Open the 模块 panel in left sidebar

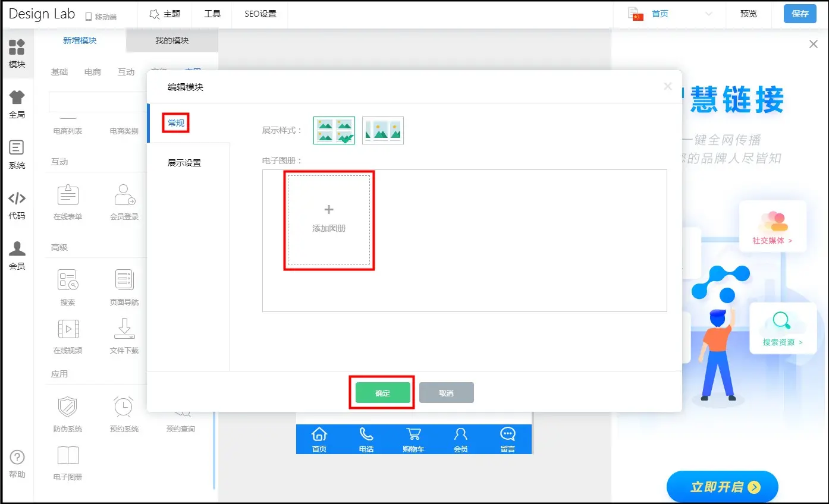click(x=17, y=53)
